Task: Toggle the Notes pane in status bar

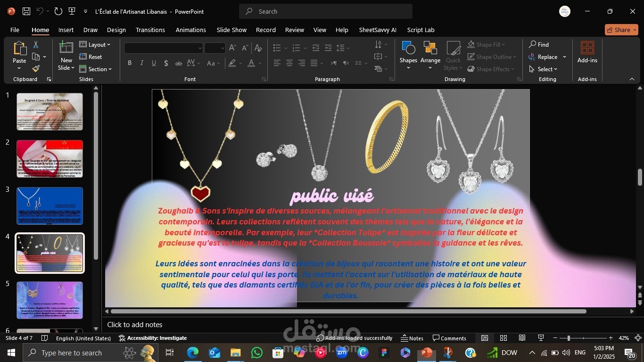Action: pos(412,338)
